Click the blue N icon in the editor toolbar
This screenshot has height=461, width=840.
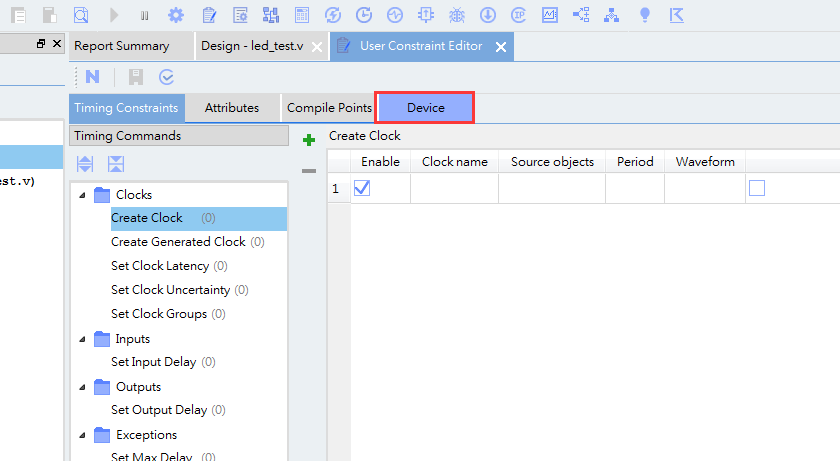tap(92, 77)
